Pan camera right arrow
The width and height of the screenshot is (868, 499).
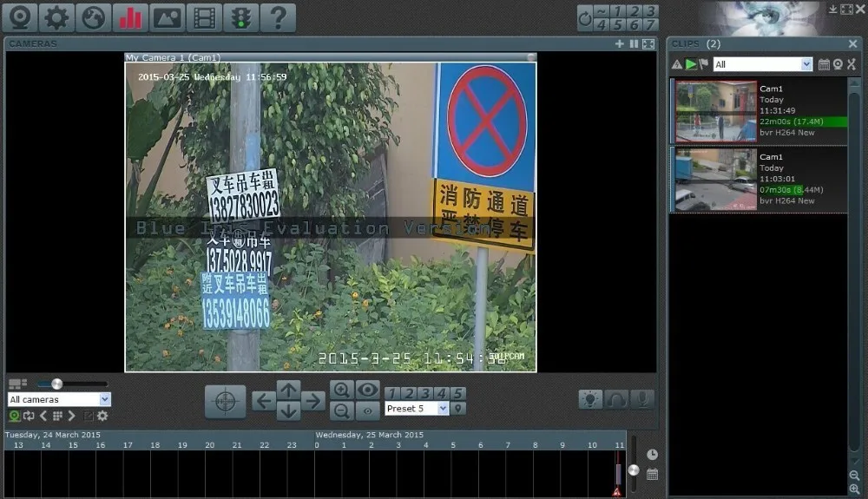[x=312, y=401]
